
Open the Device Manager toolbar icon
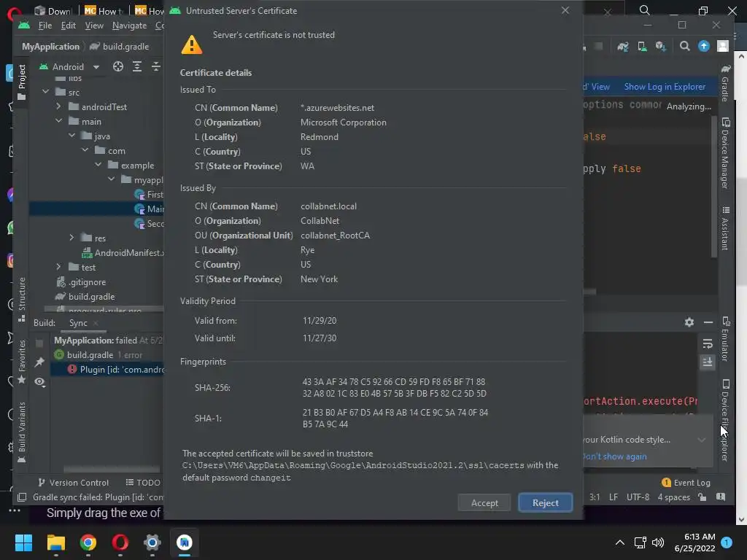[x=642, y=46]
